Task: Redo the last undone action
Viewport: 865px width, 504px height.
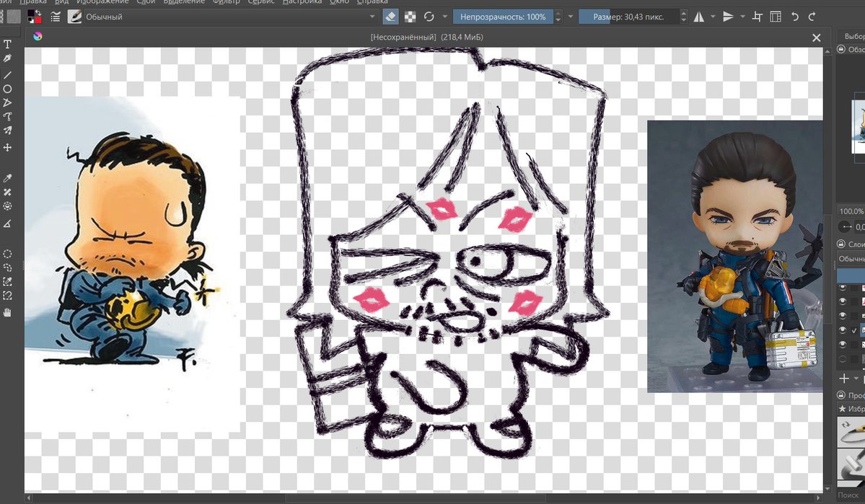Action: (812, 17)
